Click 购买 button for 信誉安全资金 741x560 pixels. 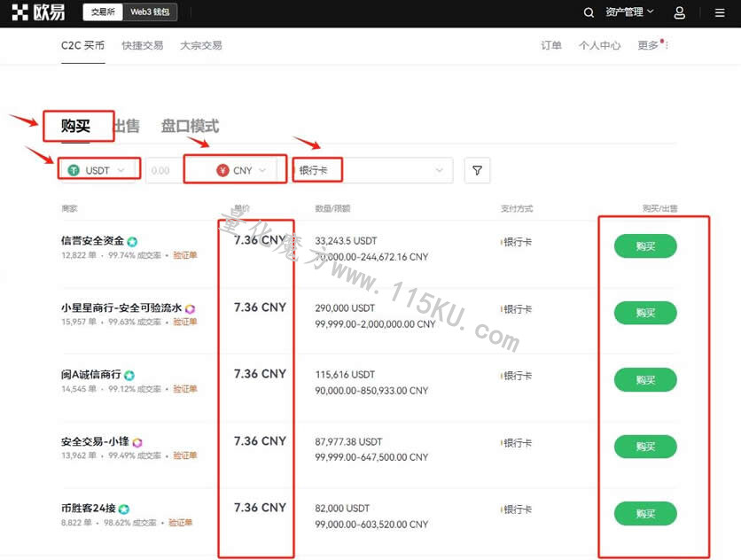tap(645, 246)
